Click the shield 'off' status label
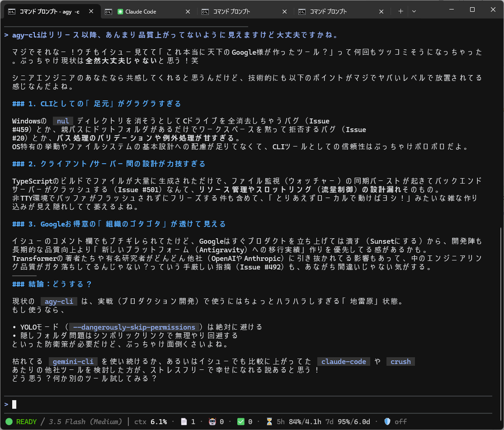This screenshot has width=504, height=430. pos(400,422)
